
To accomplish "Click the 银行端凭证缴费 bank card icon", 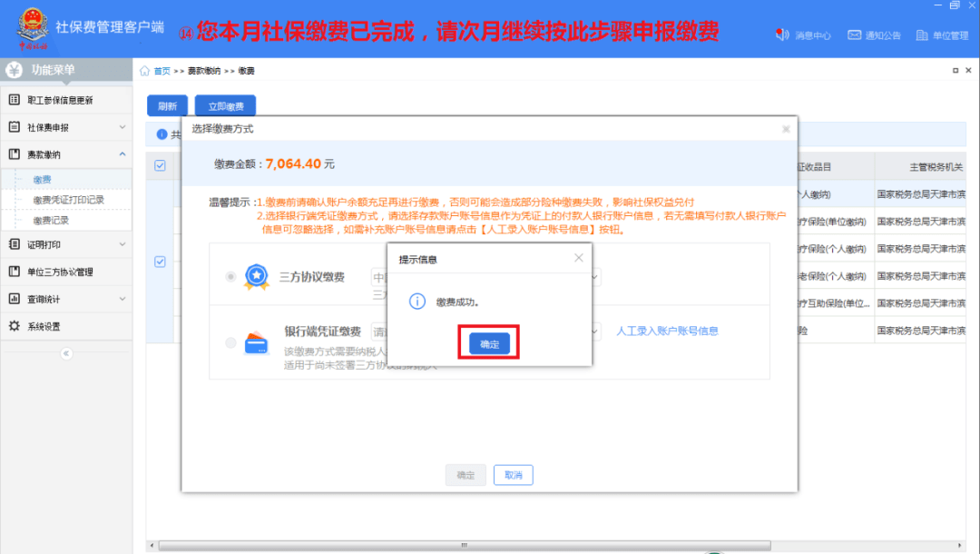I will tap(255, 342).
